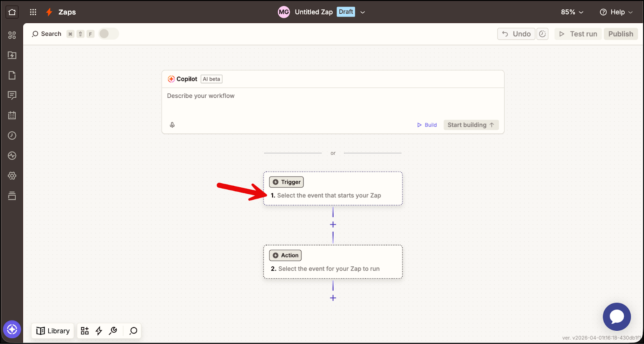
Task: Expand the chevron next to Draft label
Action: [x=363, y=12]
